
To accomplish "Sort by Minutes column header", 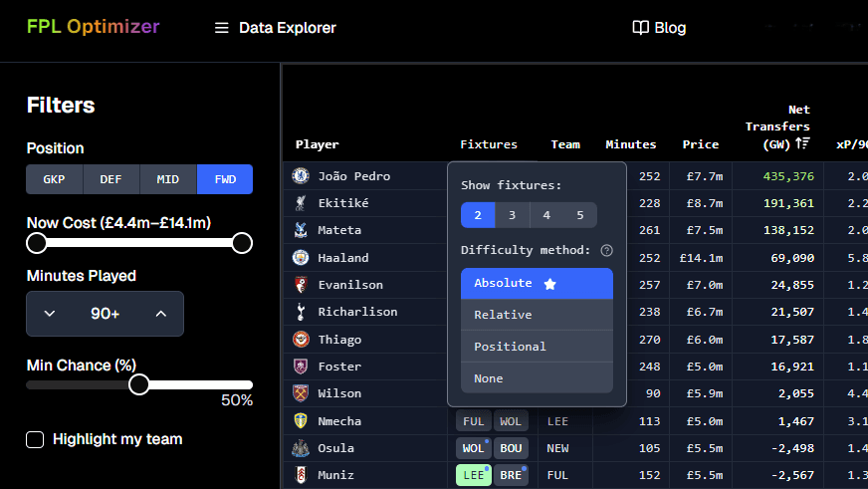I will pos(631,144).
